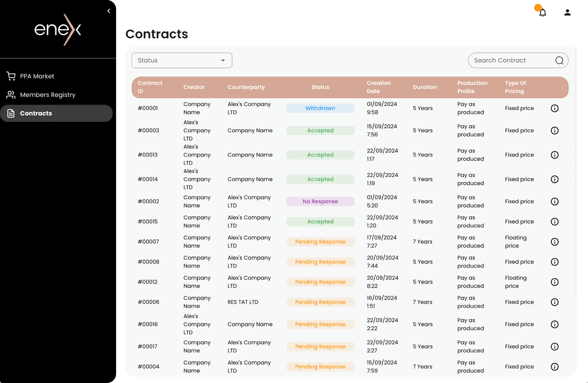Screen dimensions: 588x383
Task: Focus the Search Contract field
Action: [510, 60]
